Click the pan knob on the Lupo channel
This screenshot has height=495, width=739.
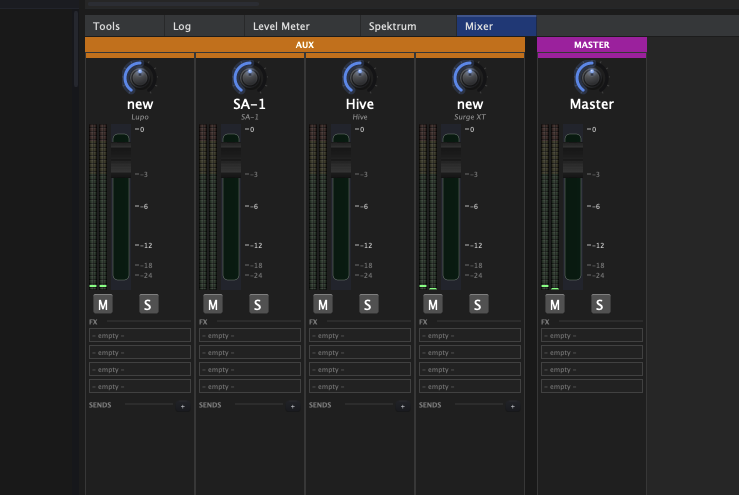tap(140, 77)
